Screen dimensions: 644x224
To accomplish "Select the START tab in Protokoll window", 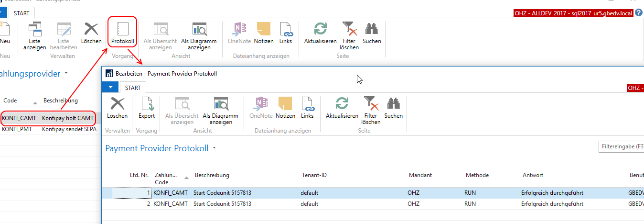I will click(133, 88).
